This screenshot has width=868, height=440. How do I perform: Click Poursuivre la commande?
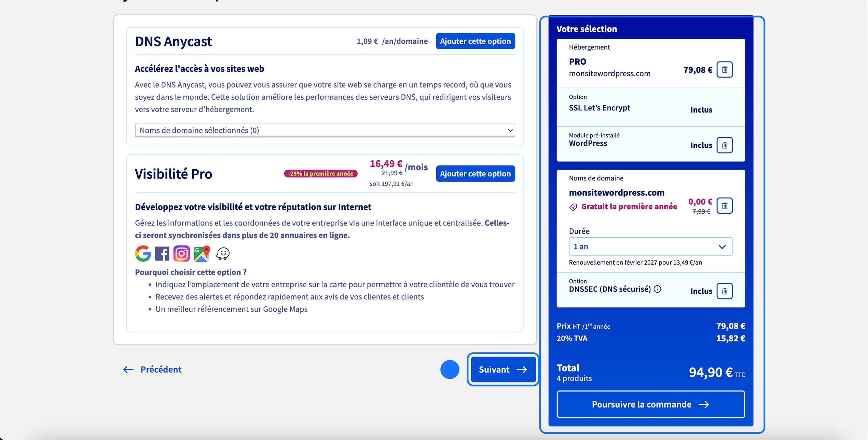pos(650,404)
